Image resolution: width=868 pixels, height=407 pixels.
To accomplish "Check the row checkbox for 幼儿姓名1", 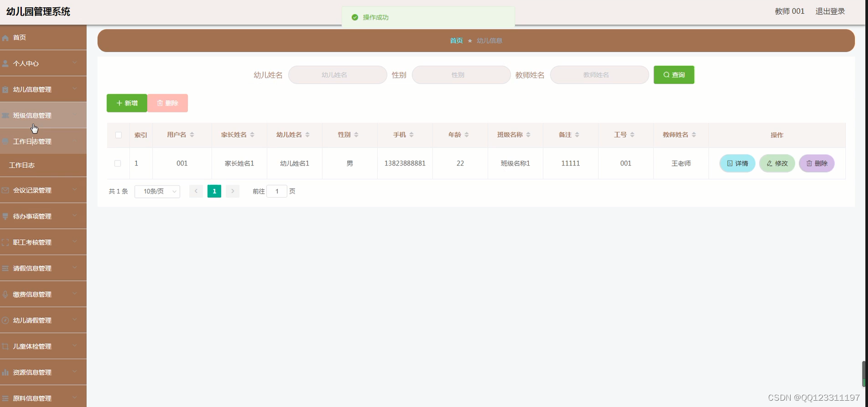I will (x=117, y=164).
